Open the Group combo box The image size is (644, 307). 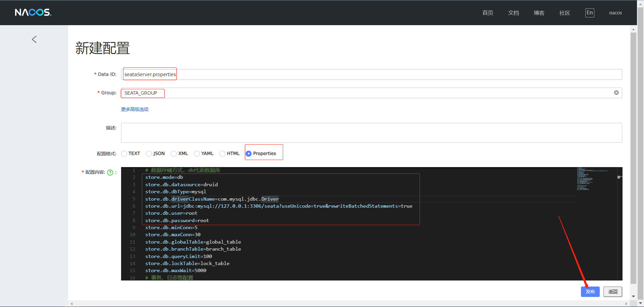(x=369, y=93)
